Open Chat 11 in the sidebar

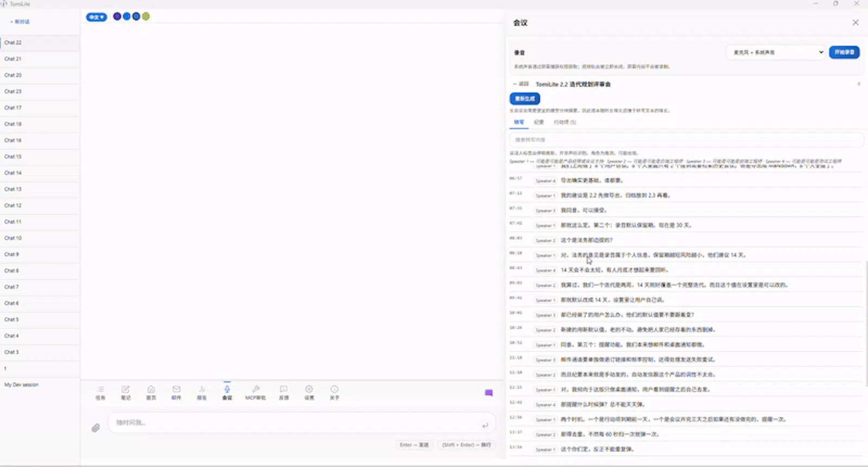tap(40, 222)
